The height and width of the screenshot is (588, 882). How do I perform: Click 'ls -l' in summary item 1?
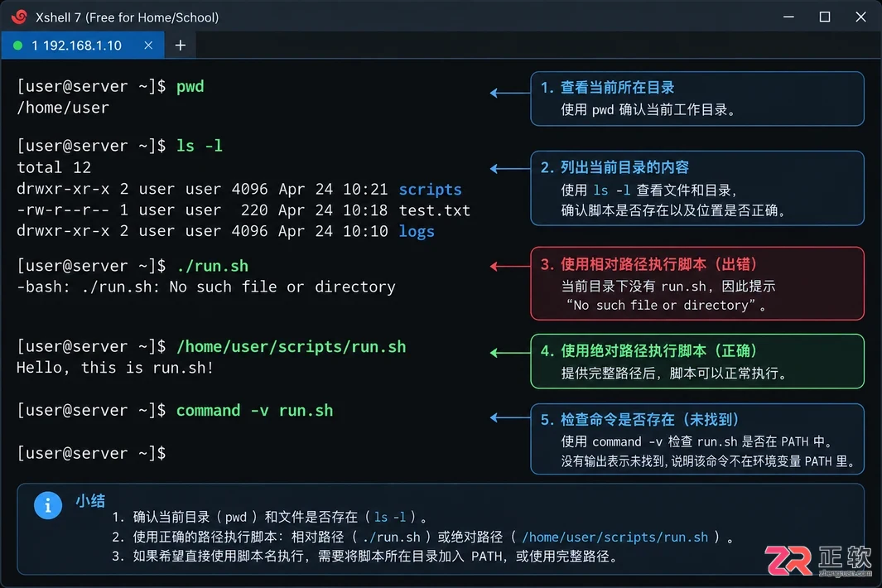[x=390, y=517]
